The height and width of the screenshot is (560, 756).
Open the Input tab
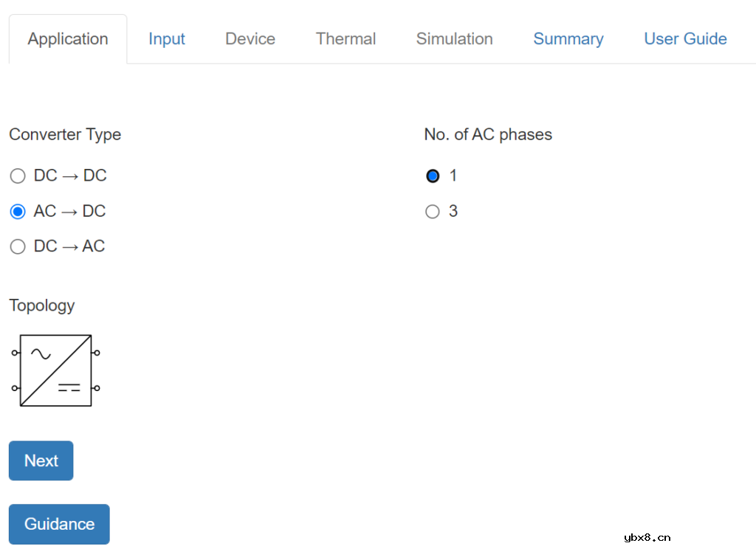pos(166,39)
